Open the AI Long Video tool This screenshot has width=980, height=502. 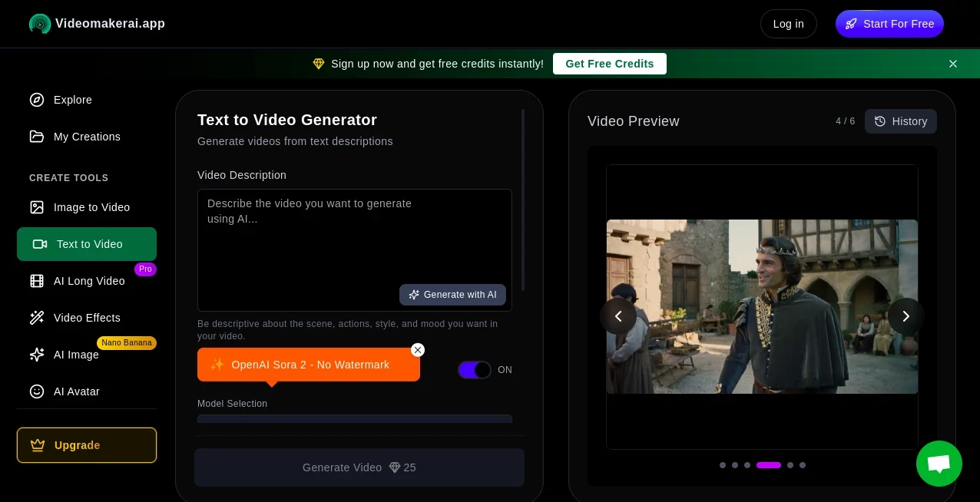(89, 281)
